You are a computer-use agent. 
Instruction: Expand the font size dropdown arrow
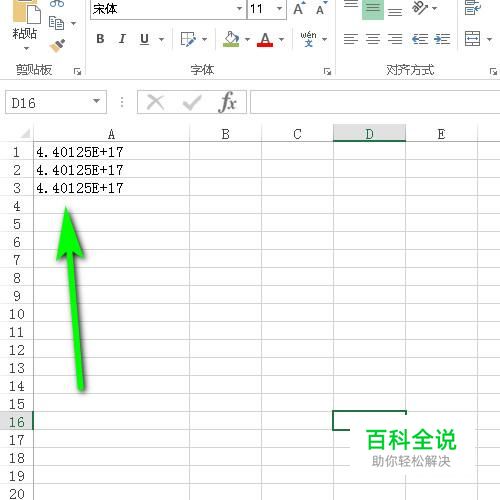pyautogui.click(x=279, y=9)
